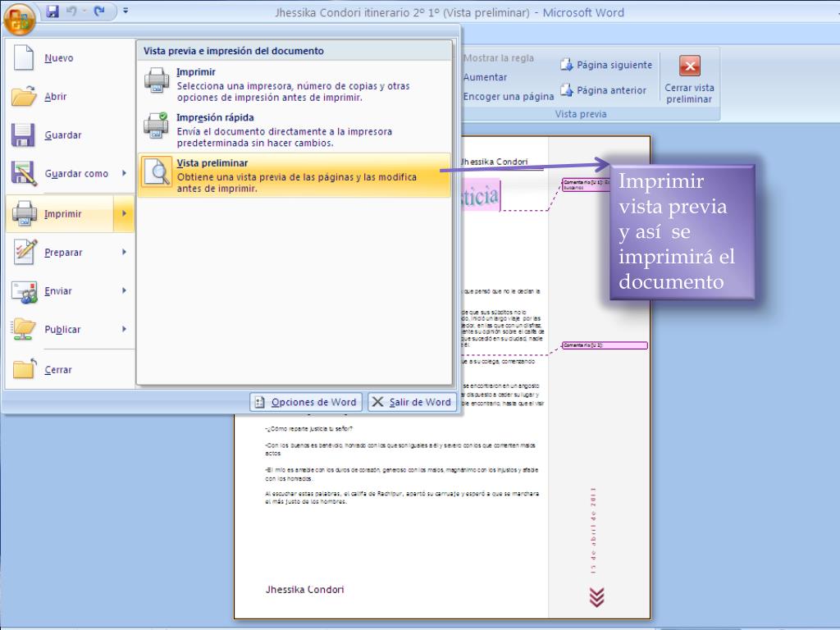The image size is (840, 630).
Task: Click Cerrar vista preliminar label
Action: click(x=689, y=94)
